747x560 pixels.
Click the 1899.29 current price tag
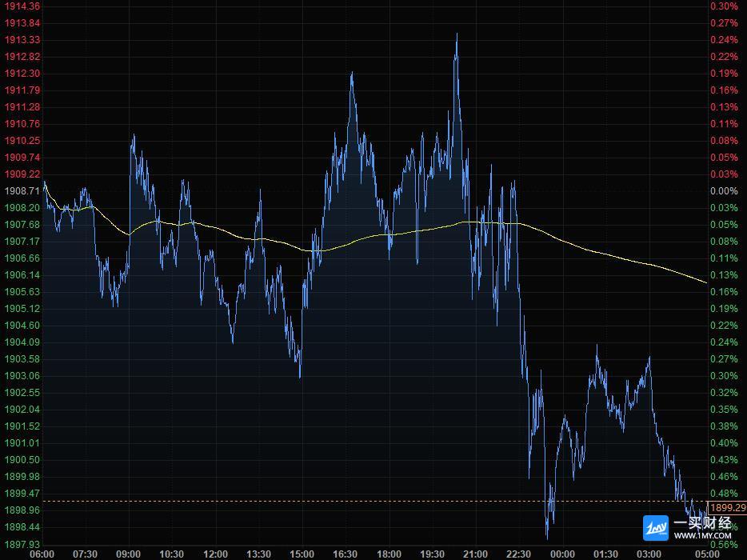point(728,508)
